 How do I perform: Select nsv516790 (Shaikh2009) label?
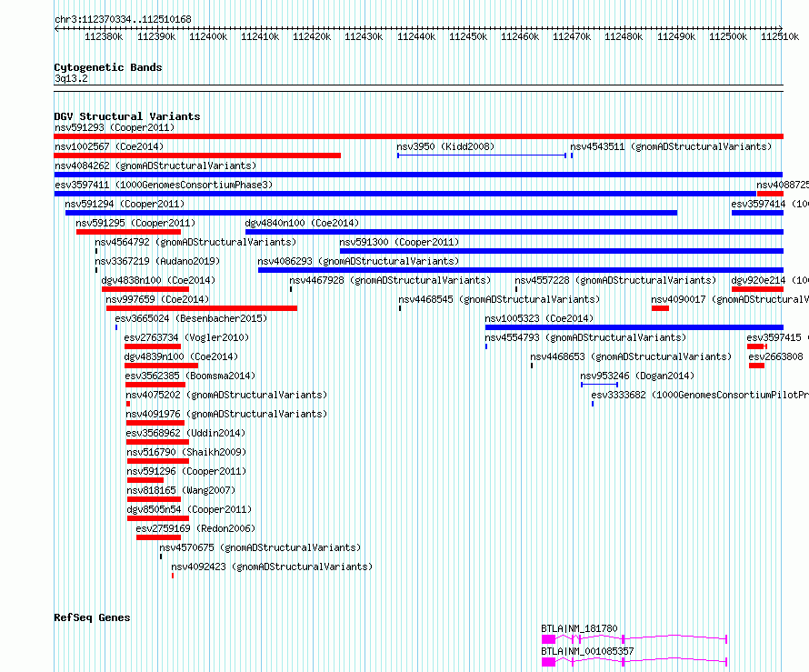(x=186, y=452)
